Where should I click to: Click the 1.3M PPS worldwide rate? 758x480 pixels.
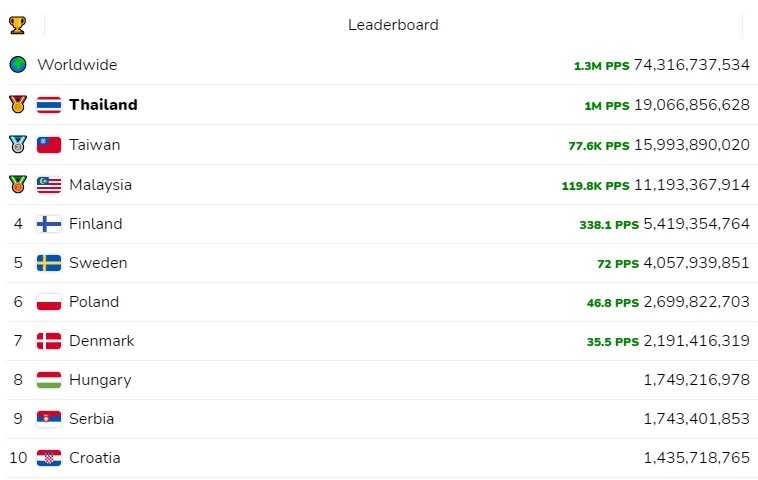(601, 66)
